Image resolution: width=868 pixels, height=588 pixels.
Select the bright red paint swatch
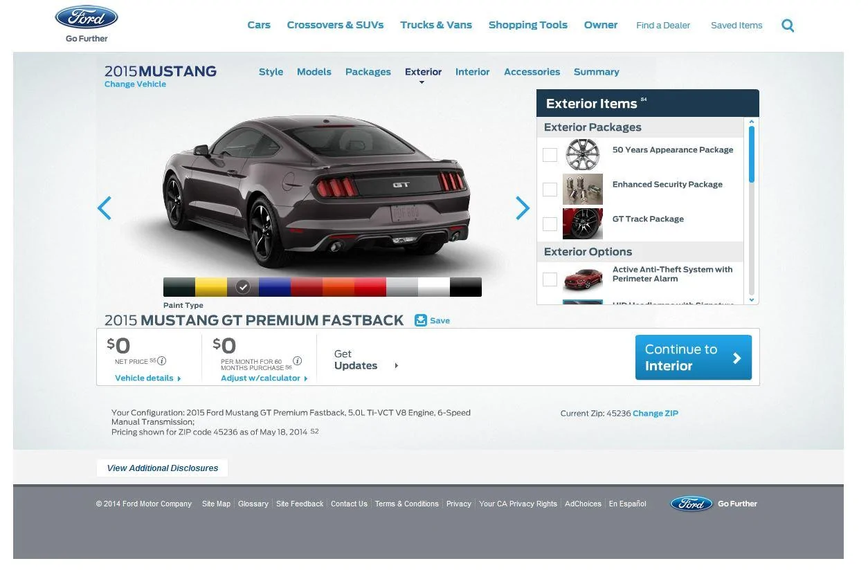370,287
